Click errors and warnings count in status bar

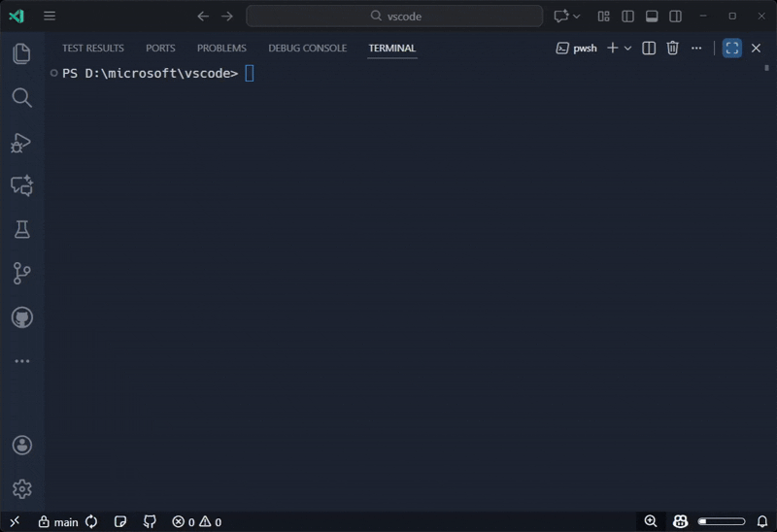pyautogui.click(x=197, y=522)
